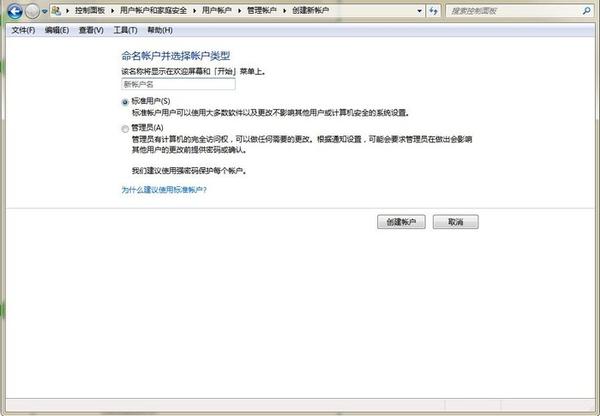The image size is (600, 416).
Task: Go to 控制面板 breadcrumb
Action: (x=90, y=11)
